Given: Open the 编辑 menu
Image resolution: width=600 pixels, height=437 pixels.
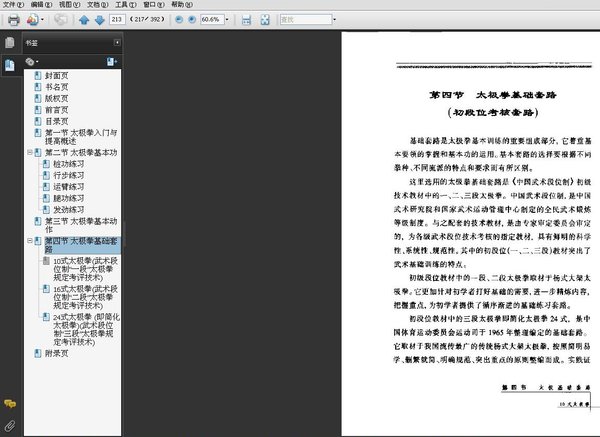Looking at the screenshot, I should coord(41,5).
